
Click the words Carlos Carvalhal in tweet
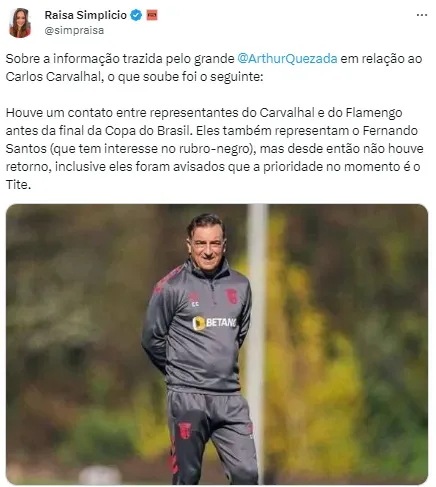tap(53, 77)
